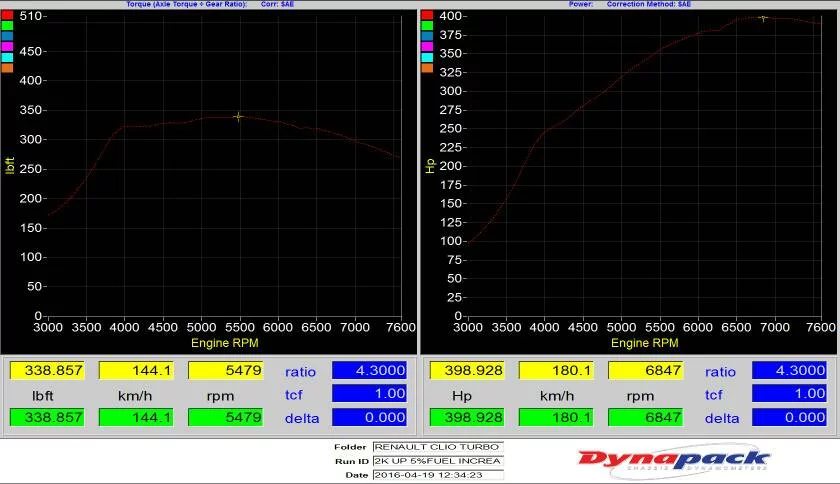Click Engine RPM label under power graph

click(644, 343)
